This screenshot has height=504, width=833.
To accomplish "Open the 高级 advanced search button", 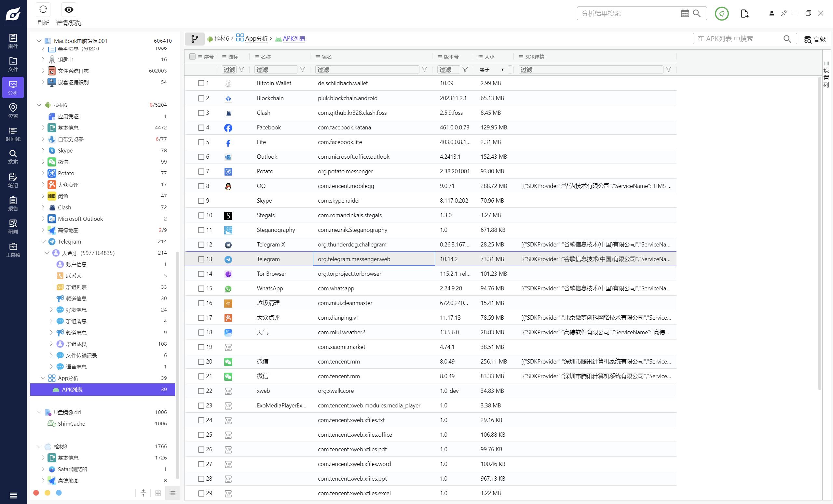I will 815,39.
